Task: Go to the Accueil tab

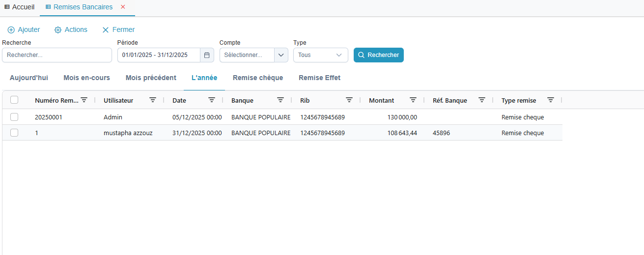Action: 20,7
